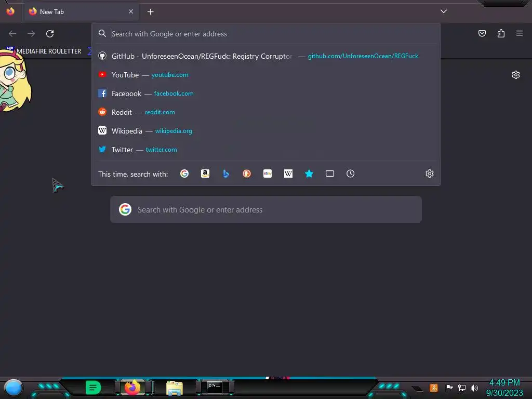This screenshot has width=532, height=399.
Task: Open Action Center flag icon
Action: (x=449, y=388)
